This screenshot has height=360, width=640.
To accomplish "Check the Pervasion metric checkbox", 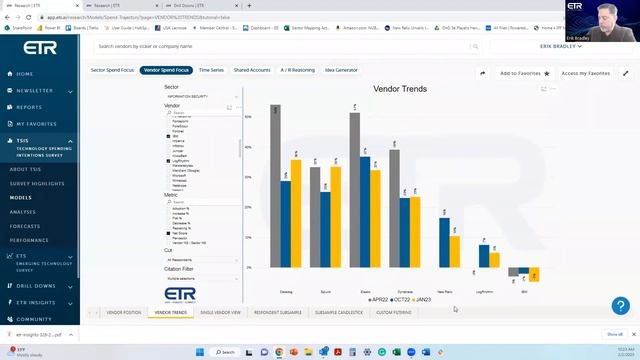I will [x=168, y=238].
